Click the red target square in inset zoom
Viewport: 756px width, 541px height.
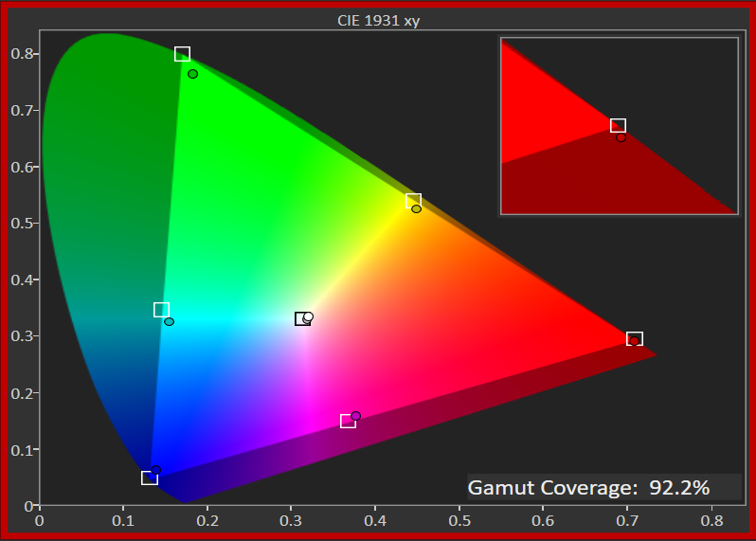[x=618, y=126]
